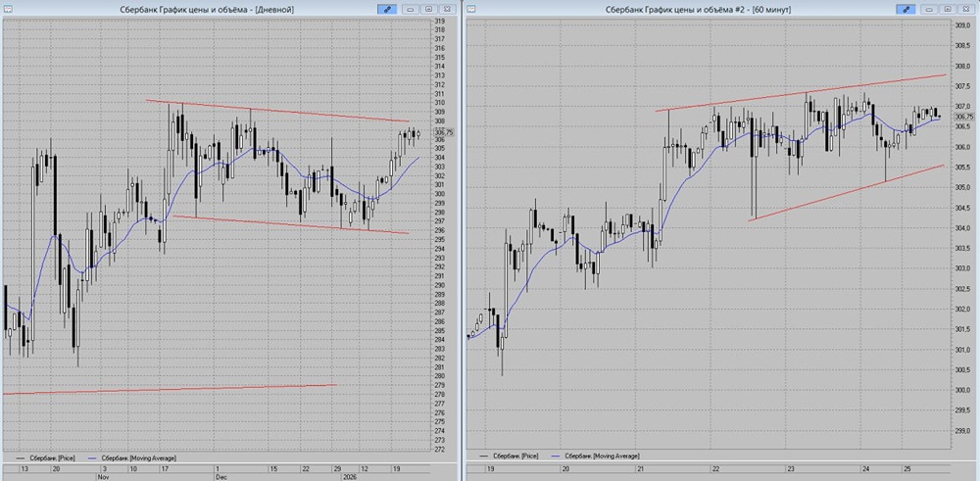Click the title 'Сбербанк График цены и объёма - [Дневной]'

click(x=207, y=10)
